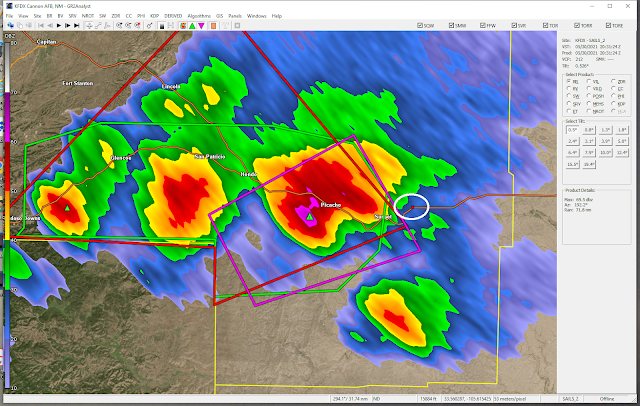Click the globe polling icon in toolbar
Screen dimensions: 640x406
[11, 25]
